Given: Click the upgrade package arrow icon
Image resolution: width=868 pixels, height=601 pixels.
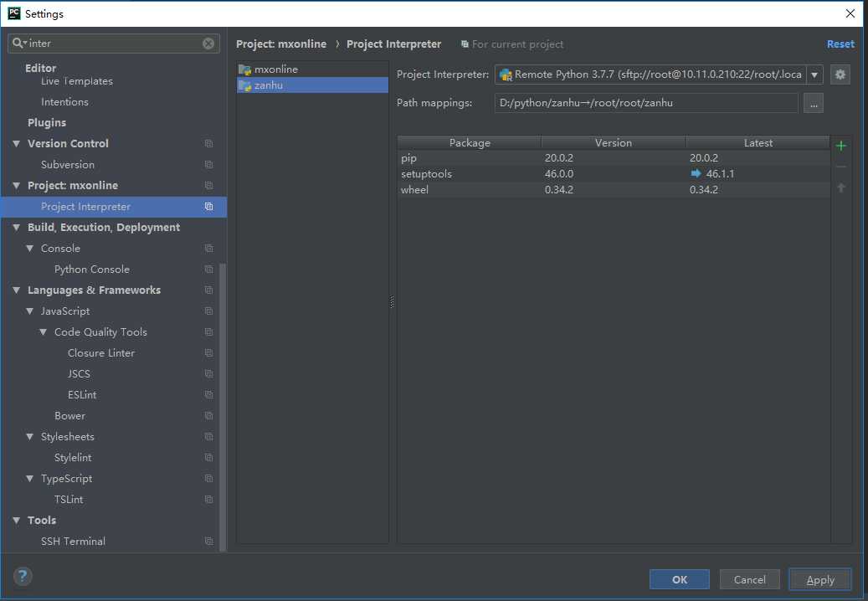Looking at the screenshot, I should coord(841,187).
